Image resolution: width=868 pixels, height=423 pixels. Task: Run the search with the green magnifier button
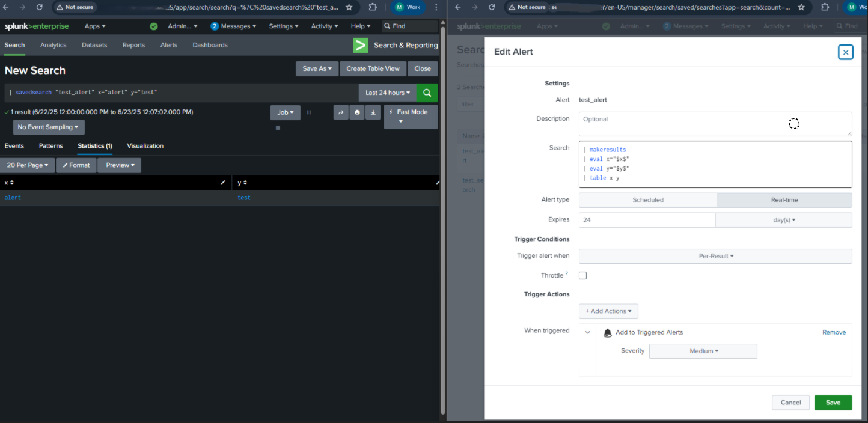point(427,93)
